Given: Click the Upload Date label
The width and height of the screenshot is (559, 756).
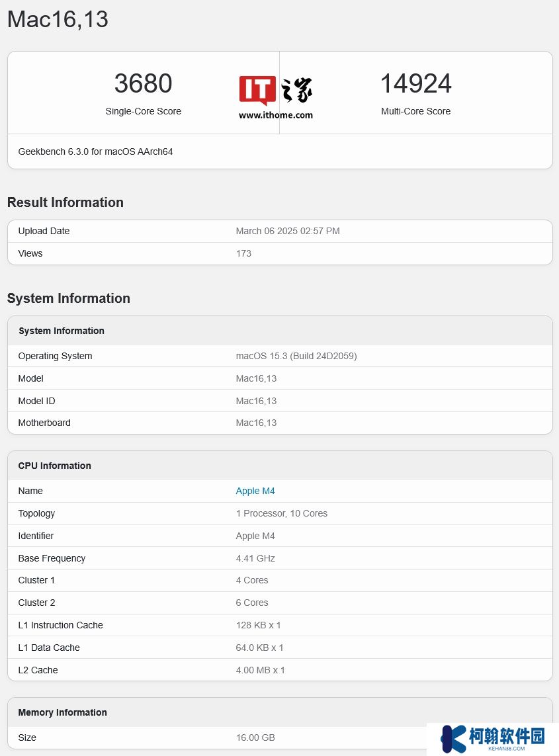Looking at the screenshot, I should tap(44, 231).
